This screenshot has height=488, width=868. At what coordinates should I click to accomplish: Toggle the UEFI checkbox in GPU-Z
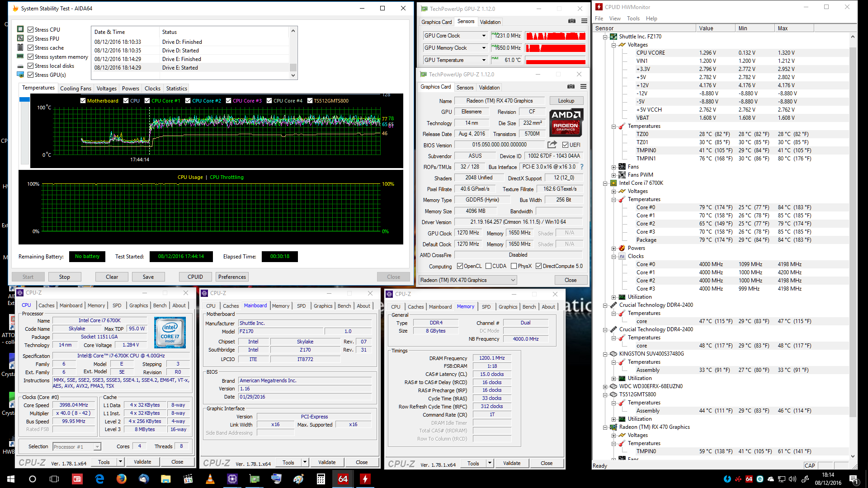point(565,145)
